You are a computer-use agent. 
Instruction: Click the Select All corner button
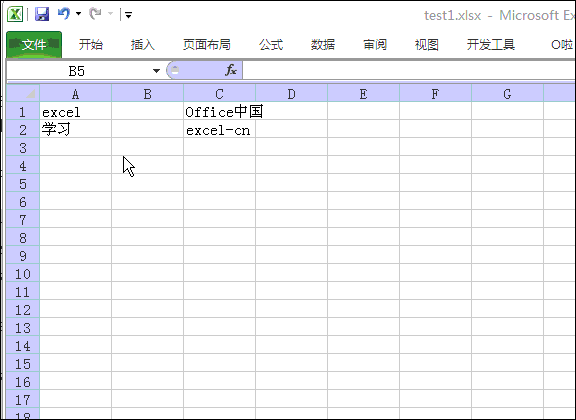click(23, 93)
